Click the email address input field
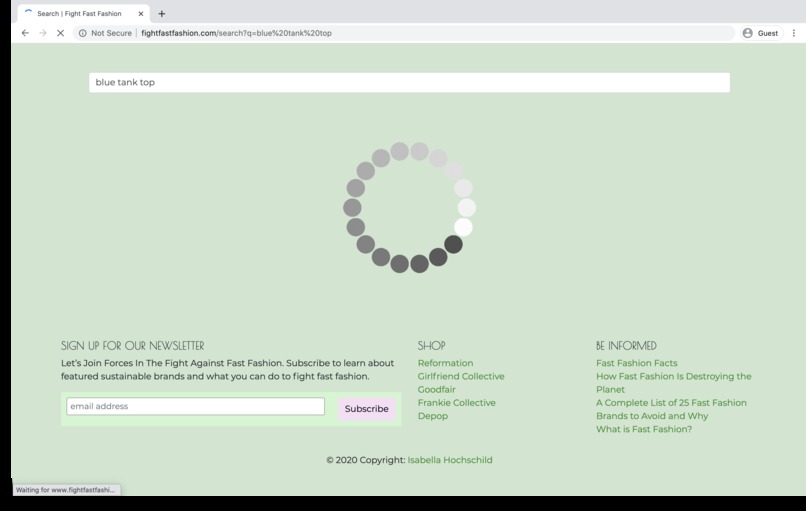806x511 pixels. pyautogui.click(x=195, y=406)
